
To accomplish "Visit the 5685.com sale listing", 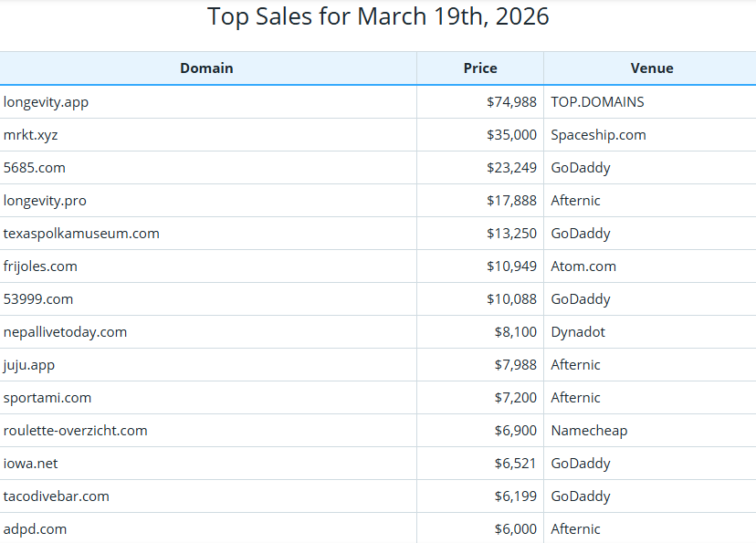I will pos(36,167).
